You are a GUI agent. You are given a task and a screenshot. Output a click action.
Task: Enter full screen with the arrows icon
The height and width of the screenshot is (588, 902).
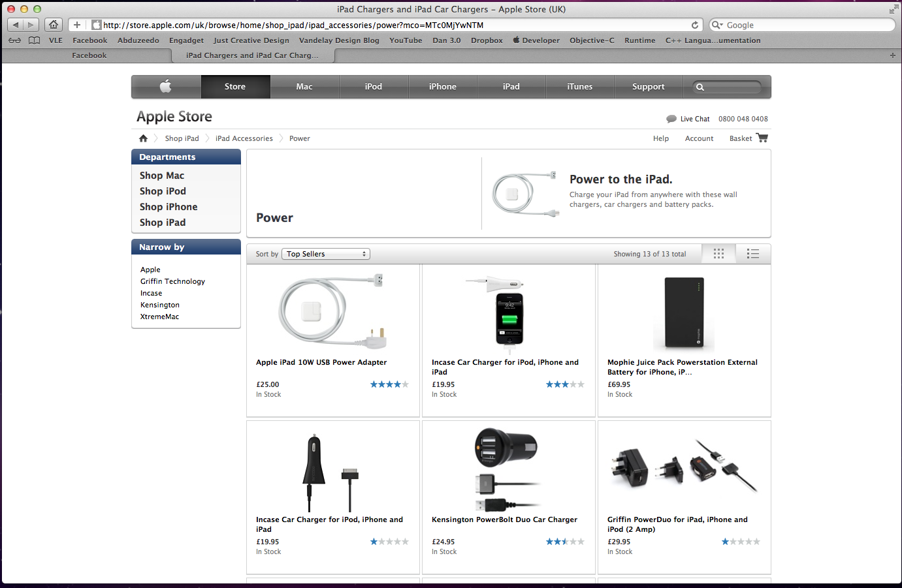coord(893,9)
